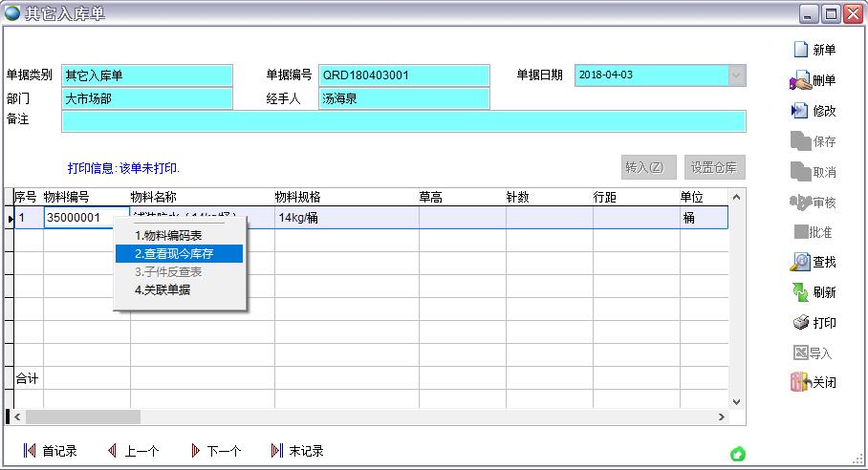
Task: Jump to 末记录 (last record)
Action: pyautogui.click(x=297, y=451)
